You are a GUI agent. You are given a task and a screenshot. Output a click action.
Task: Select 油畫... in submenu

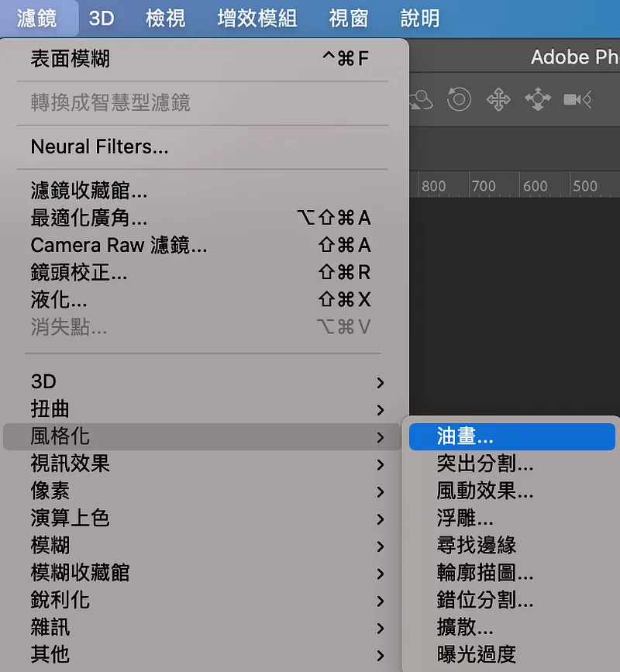tap(512, 436)
